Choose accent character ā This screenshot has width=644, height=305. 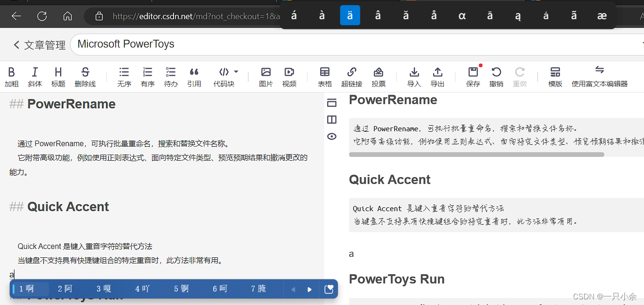point(490,15)
